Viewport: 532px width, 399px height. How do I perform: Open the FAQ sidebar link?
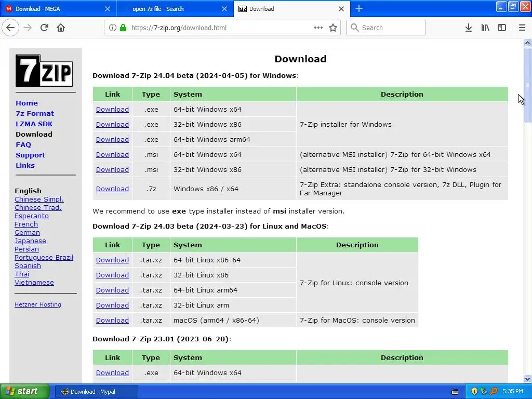pos(23,145)
